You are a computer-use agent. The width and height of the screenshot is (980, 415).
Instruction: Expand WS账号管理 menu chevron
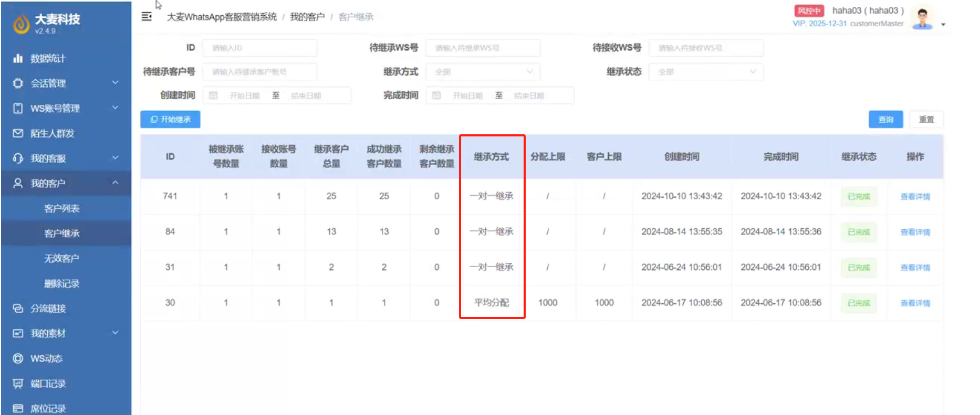(x=115, y=108)
